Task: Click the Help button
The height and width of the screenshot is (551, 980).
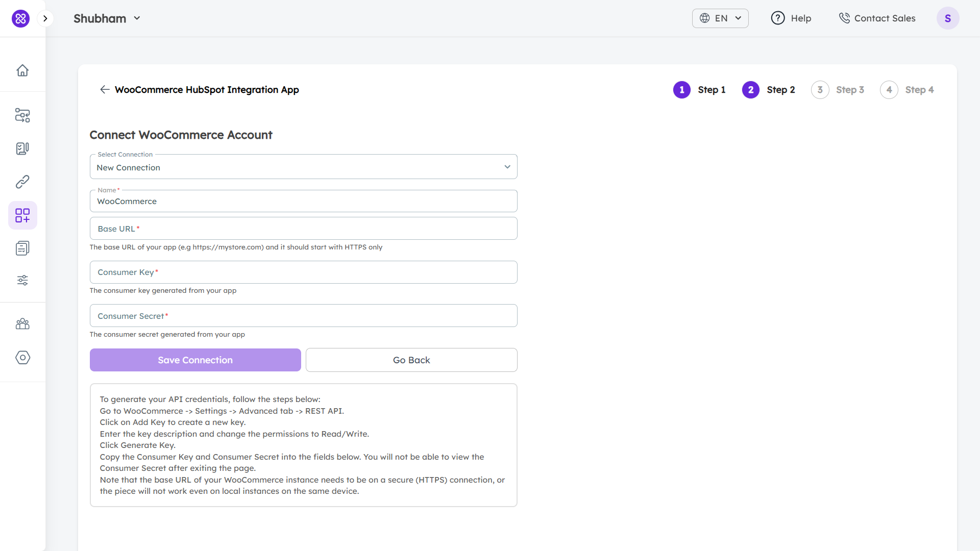Action: pos(791,18)
